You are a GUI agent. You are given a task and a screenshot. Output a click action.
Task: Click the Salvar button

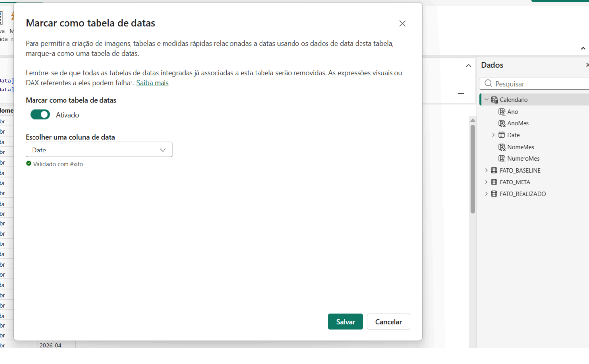345,322
